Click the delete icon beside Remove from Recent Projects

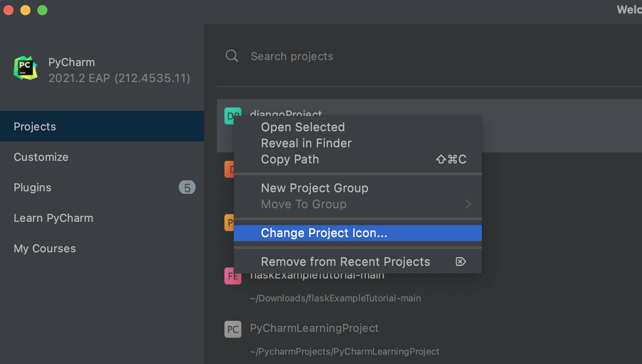coord(461,262)
